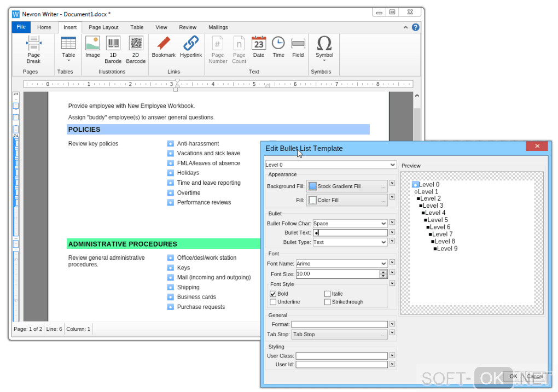Expand options arrow next to Bullet Text

coord(392,232)
